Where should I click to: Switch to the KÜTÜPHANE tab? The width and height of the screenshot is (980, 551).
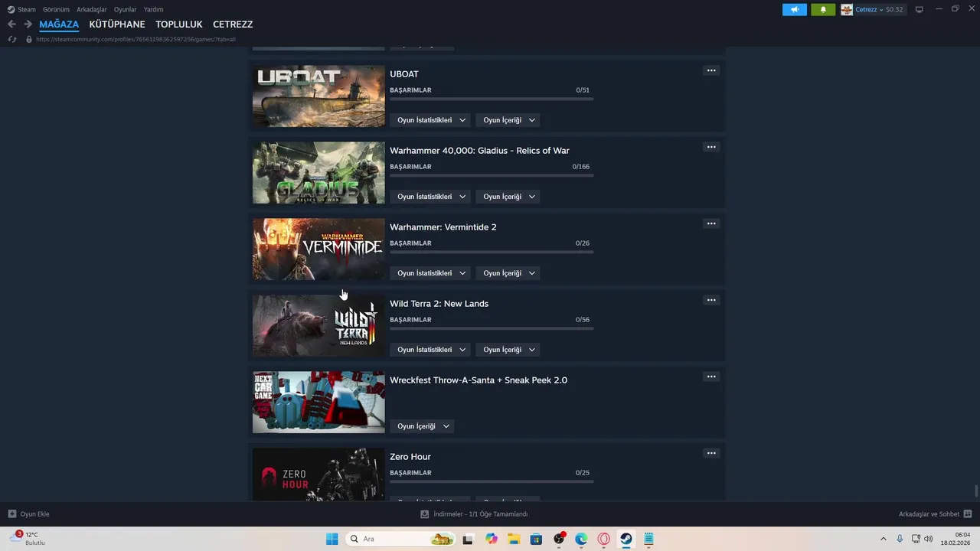117,24
